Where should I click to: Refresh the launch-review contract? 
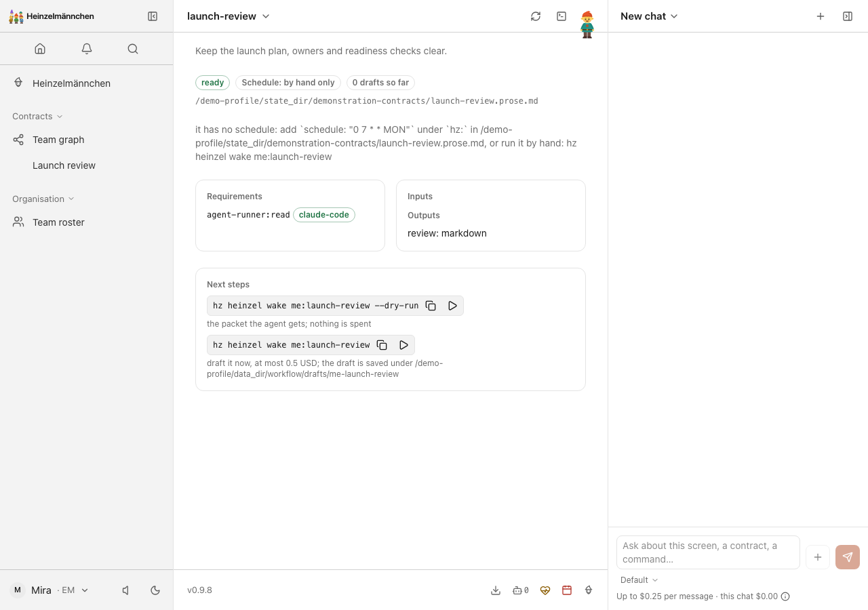(536, 16)
